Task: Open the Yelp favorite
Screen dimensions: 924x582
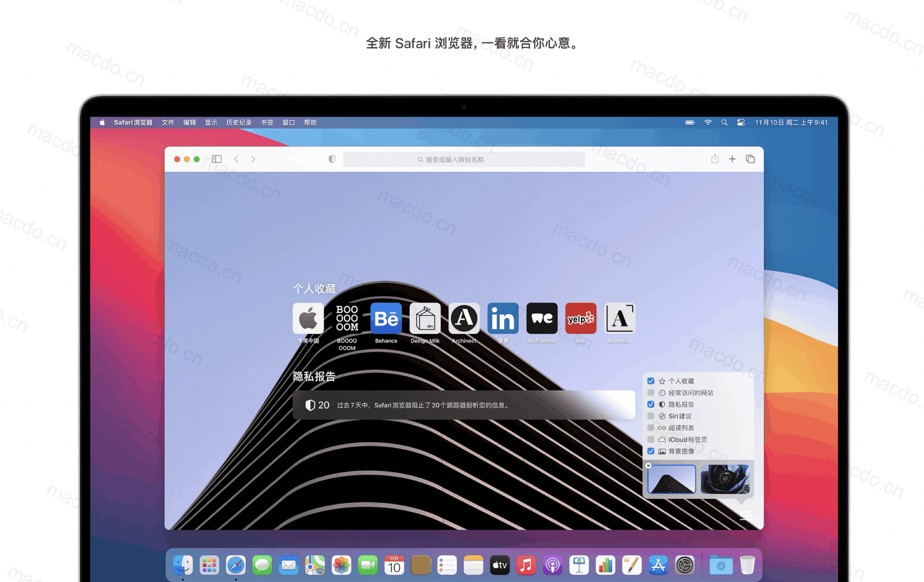Action: tap(581, 318)
